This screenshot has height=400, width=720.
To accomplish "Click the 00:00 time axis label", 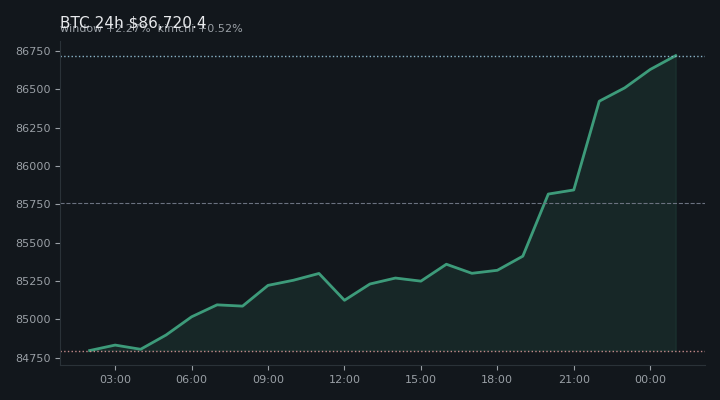I will (x=650, y=379).
